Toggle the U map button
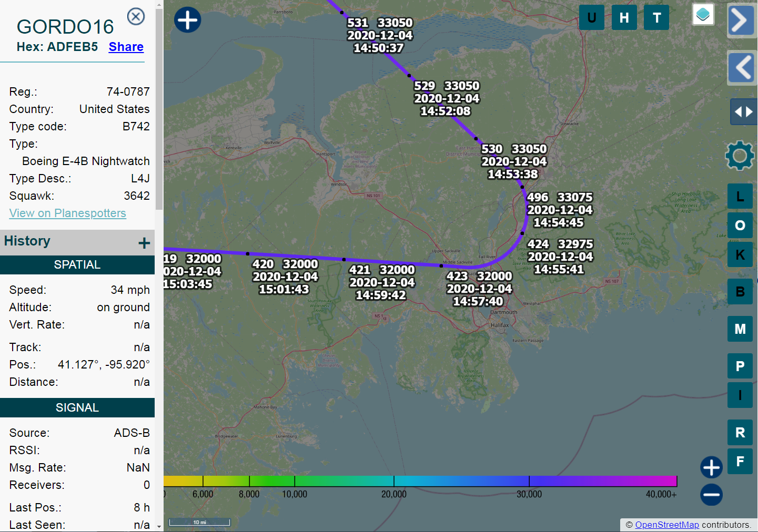The height and width of the screenshot is (532, 758). (592, 17)
